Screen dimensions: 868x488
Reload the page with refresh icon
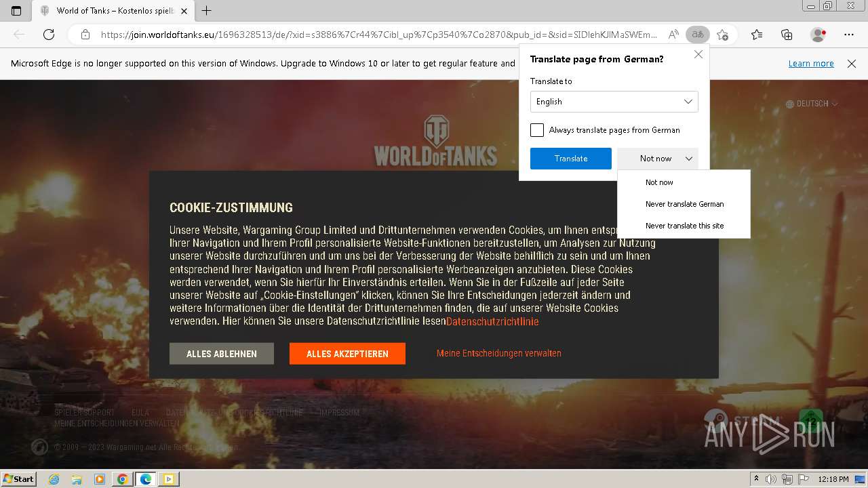pyautogui.click(x=49, y=35)
